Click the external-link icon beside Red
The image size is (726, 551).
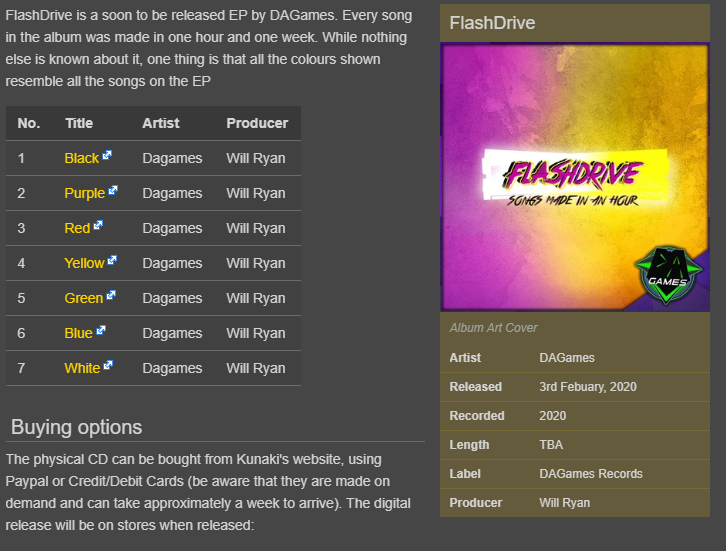(98, 225)
